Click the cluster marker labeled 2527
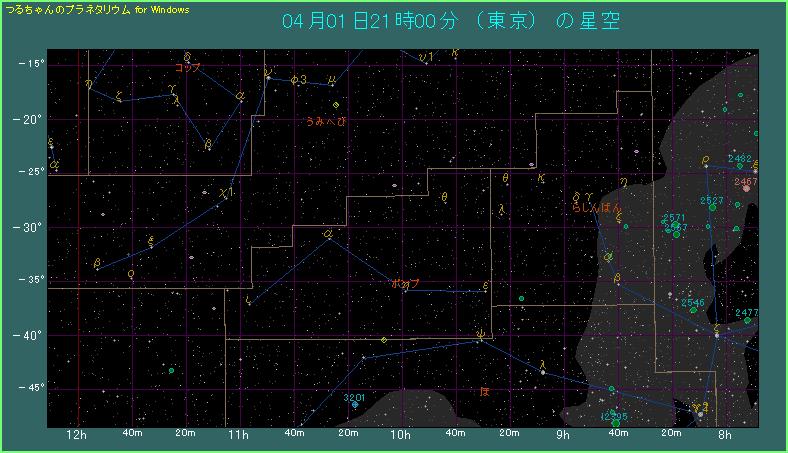 [x=712, y=207]
